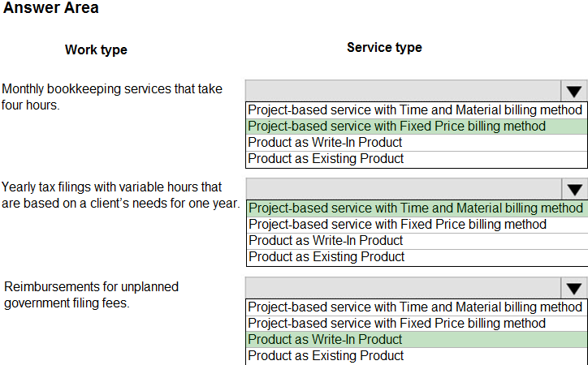Screen dimensions: 588x365
Task: Select Fixed Price billing for yearly tax filings
Action: 397,224
